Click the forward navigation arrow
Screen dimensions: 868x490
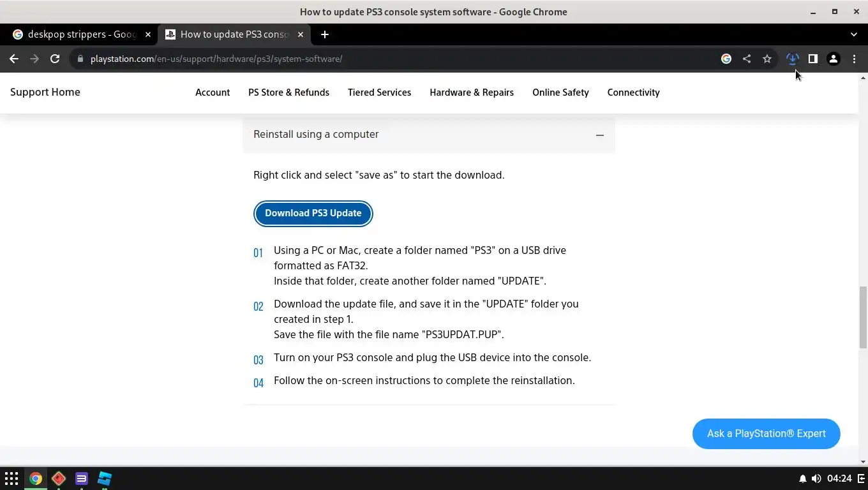tap(34, 59)
